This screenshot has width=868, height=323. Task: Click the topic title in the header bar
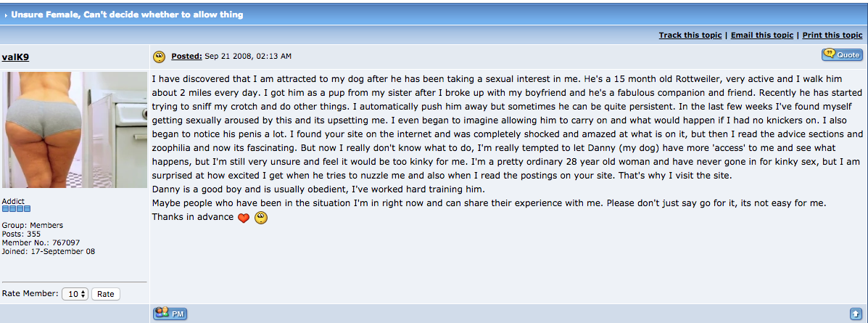128,15
